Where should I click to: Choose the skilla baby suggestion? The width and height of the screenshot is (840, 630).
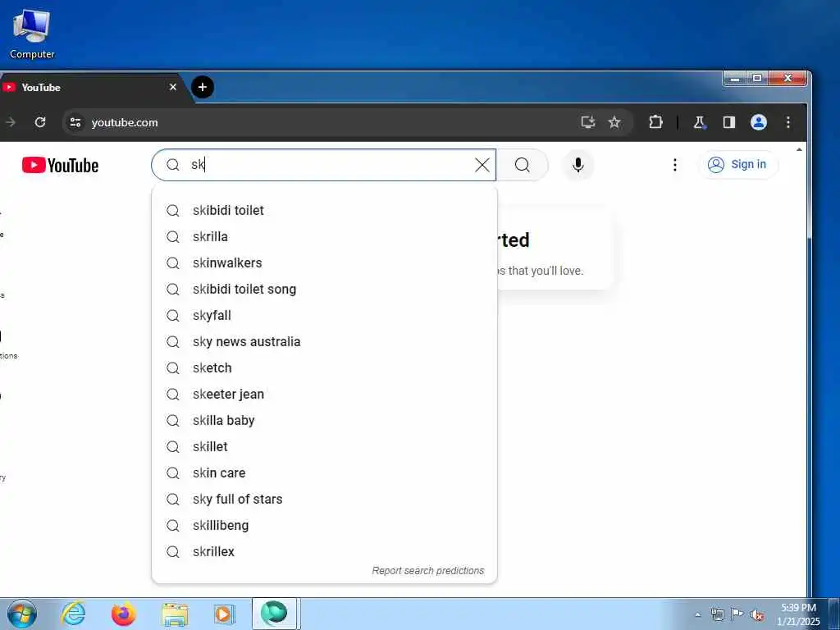click(x=324, y=420)
